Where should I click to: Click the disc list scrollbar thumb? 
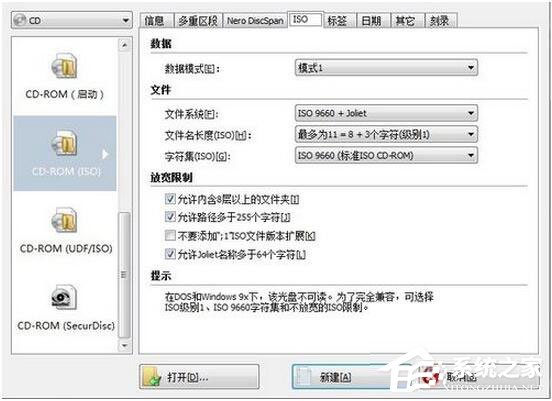[124, 275]
